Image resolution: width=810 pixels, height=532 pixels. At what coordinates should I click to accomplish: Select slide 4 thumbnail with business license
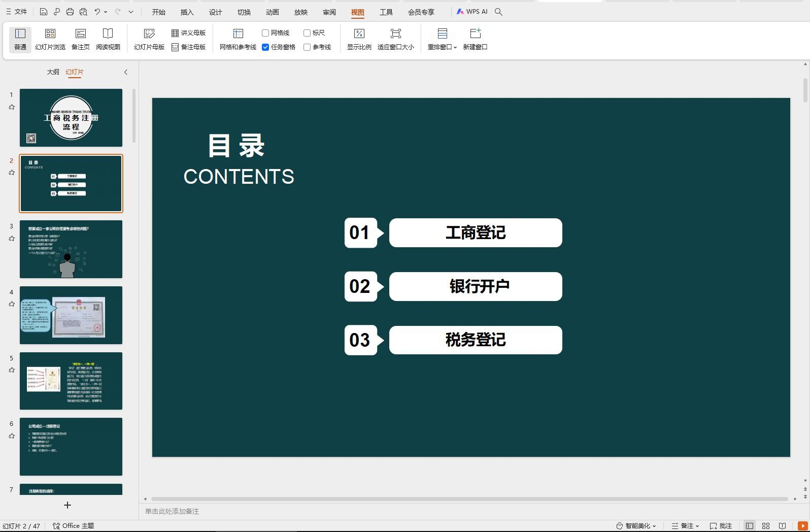click(71, 315)
